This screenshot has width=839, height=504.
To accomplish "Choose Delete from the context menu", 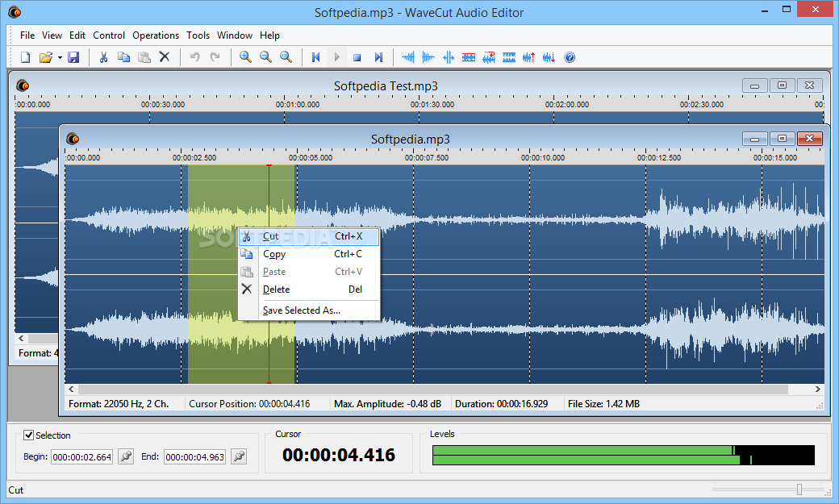I will pyautogui.click(x=309, y=289).
